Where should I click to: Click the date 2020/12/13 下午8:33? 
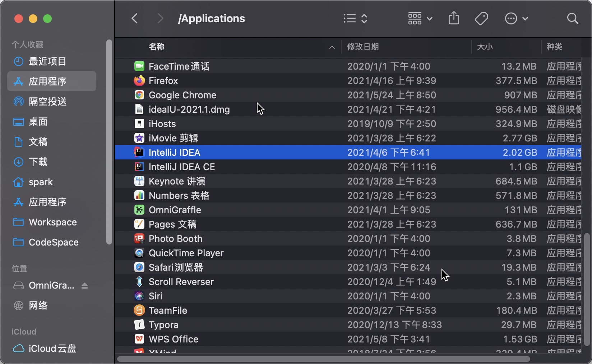[394, 325]
